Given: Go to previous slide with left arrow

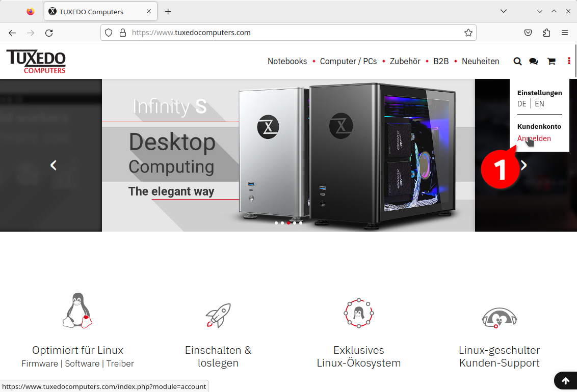Looking at the screenshot, I should [x=54, y=165].
